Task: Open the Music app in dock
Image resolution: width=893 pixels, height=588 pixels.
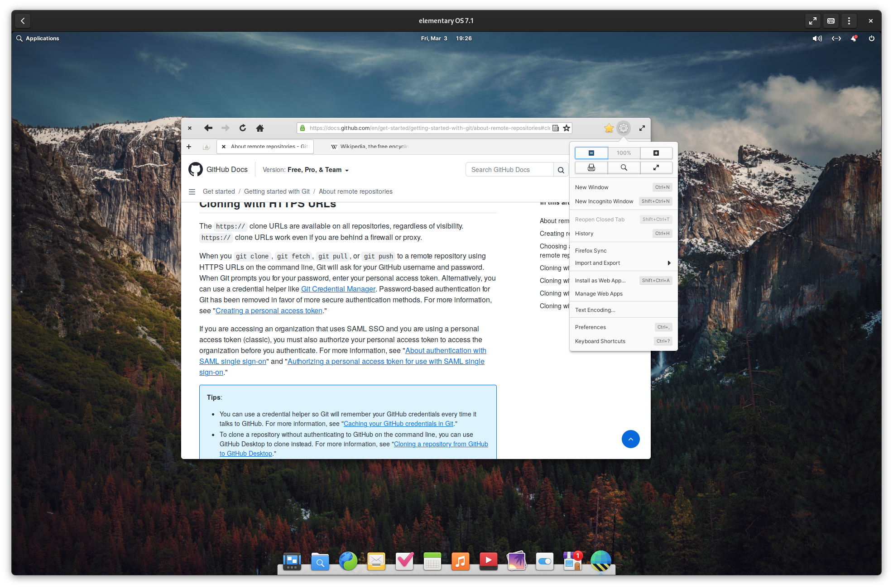Action: tap(460, 561)
